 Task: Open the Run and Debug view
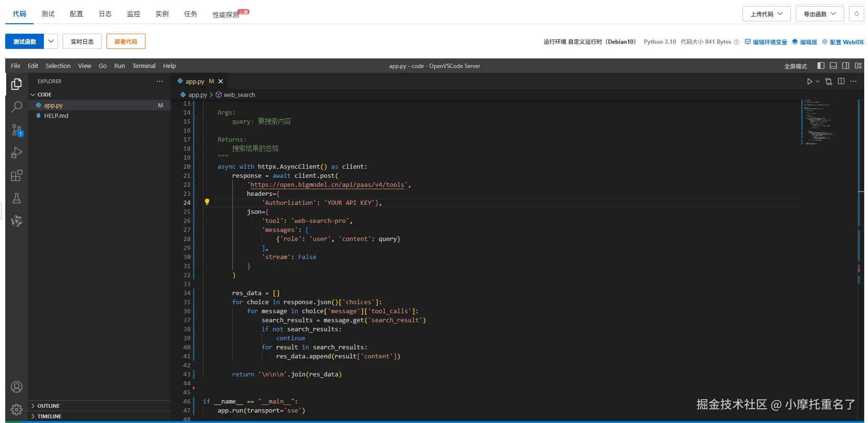click(x=17, y=153)
